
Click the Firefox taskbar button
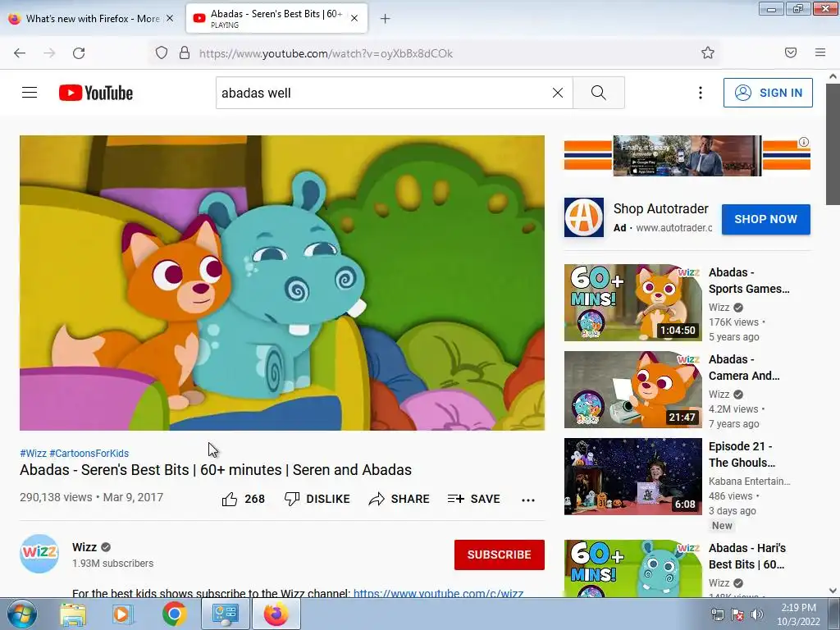coord(276,614)
